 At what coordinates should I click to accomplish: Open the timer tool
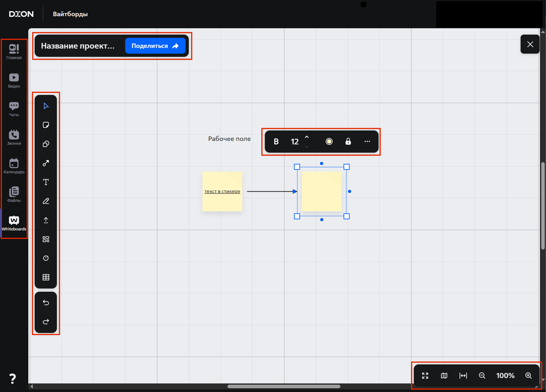46,258
